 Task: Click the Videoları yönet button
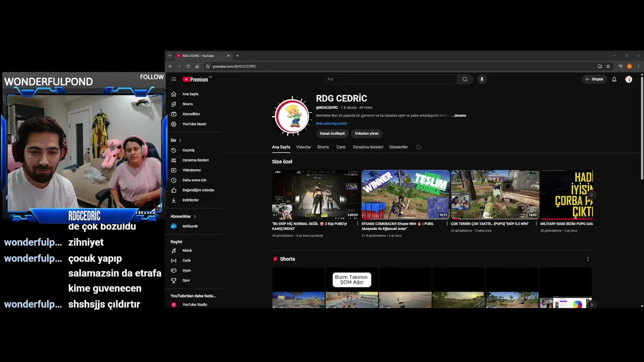pyautogui.click(x=366, y=134)
